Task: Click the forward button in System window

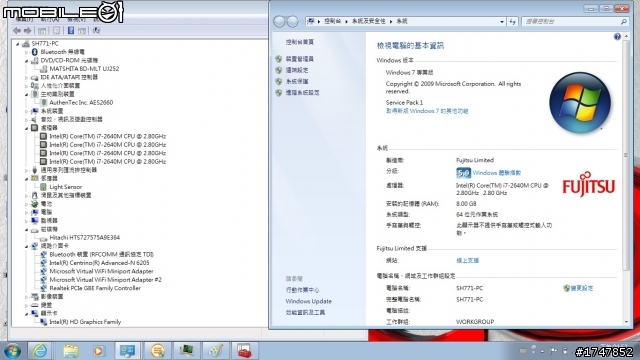Action: [293, 22]
